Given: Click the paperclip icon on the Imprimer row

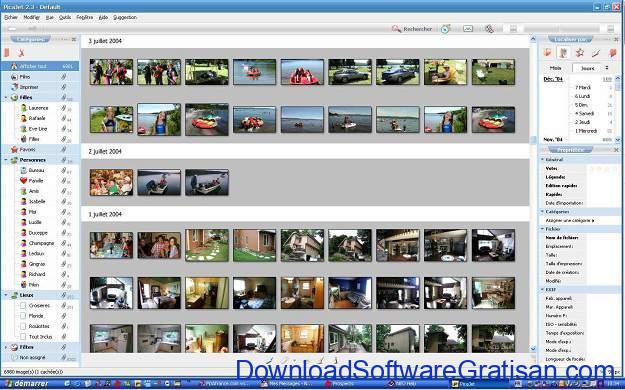Looking at the screenshot, I should tap(64, 87).
